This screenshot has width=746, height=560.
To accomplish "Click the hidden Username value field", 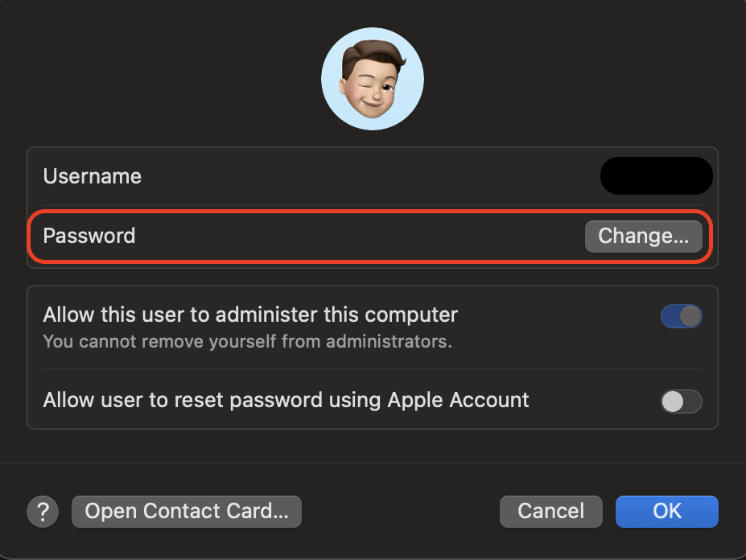I will pyautogui.click(x=656, y=175).
